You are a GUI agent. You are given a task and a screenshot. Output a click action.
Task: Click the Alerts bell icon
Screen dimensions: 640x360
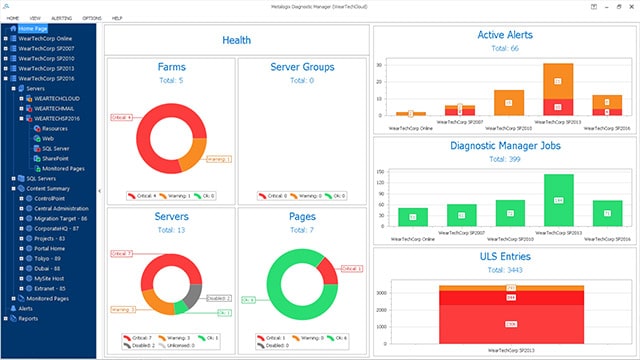[13, 308]
